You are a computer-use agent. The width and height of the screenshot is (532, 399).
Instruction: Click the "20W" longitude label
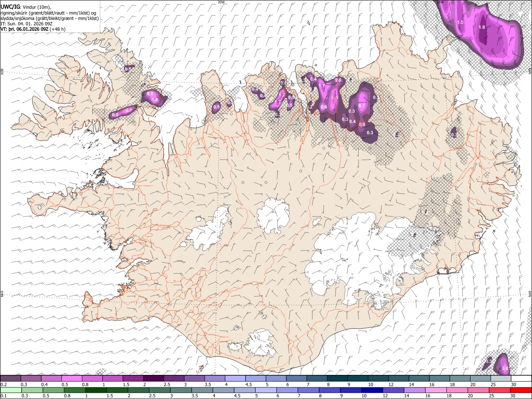221,2
